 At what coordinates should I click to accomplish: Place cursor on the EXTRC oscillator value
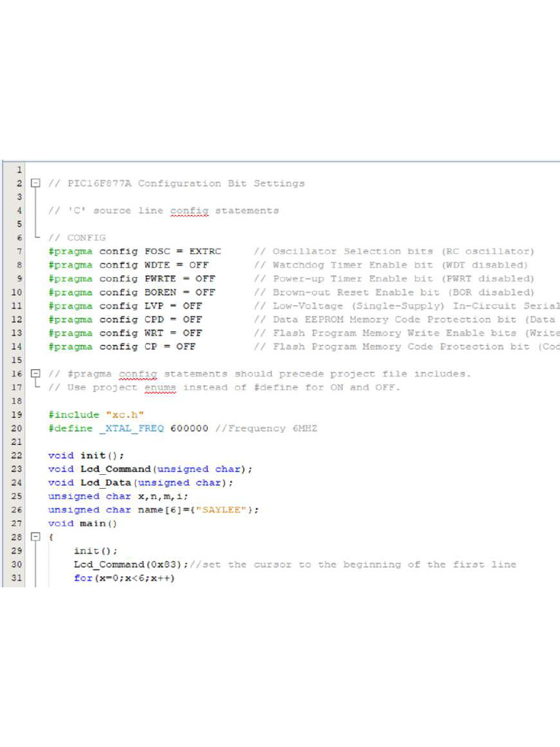click(204, 252)
